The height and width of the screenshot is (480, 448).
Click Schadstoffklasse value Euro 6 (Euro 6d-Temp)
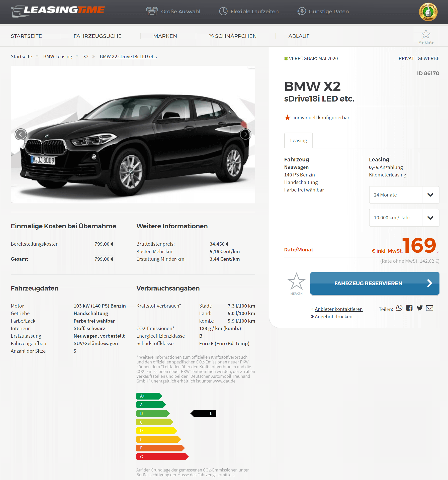click(x=224, y=343)
